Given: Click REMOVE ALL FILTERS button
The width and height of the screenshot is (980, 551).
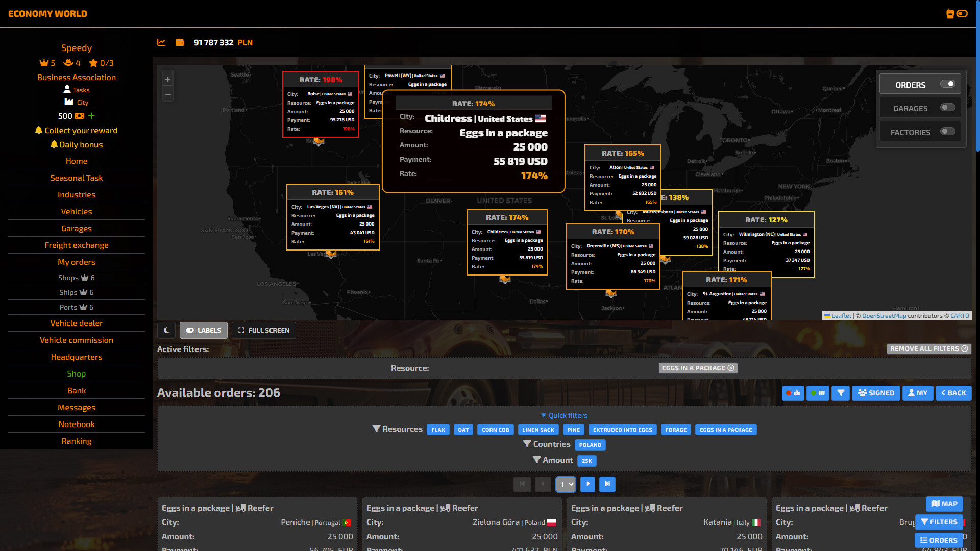Looking at the screenshot, I should point(929,349).
